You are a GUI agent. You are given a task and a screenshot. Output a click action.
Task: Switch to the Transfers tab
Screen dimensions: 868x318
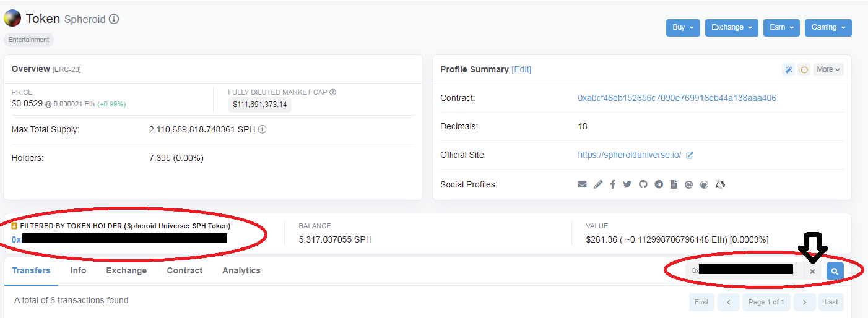(31, 271)
